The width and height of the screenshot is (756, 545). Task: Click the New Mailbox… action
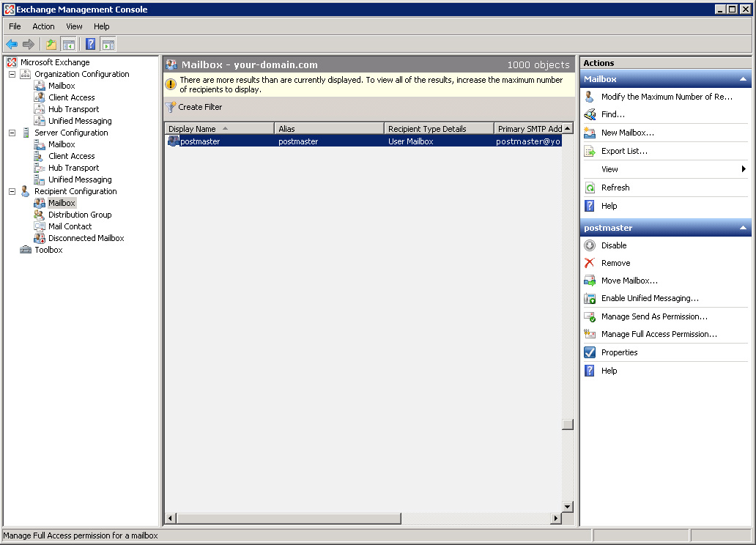point(628,133)
